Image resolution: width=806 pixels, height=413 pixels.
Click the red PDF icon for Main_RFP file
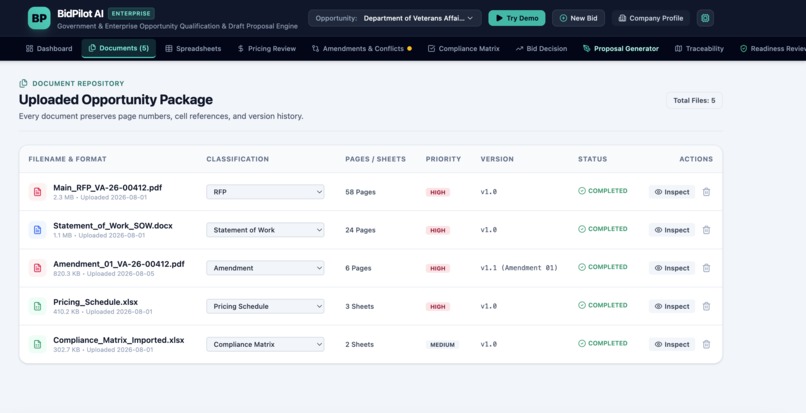click(x=37, y=192)
